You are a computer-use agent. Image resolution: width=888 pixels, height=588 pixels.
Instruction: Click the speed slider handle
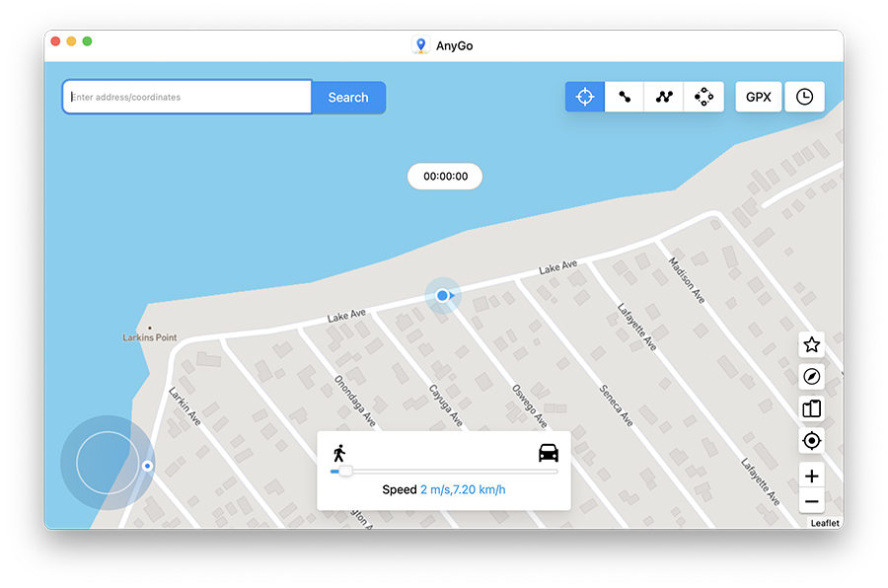click(346, 472)
